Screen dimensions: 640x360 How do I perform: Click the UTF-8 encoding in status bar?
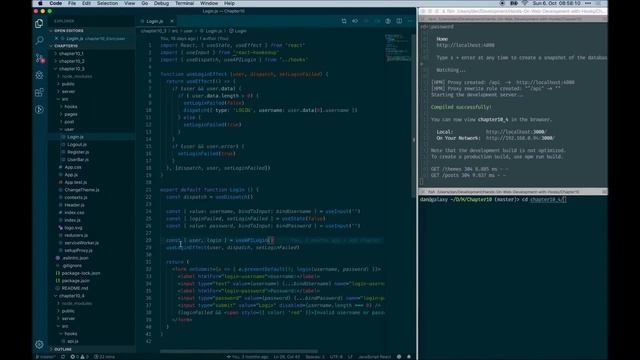coord(336,357)
